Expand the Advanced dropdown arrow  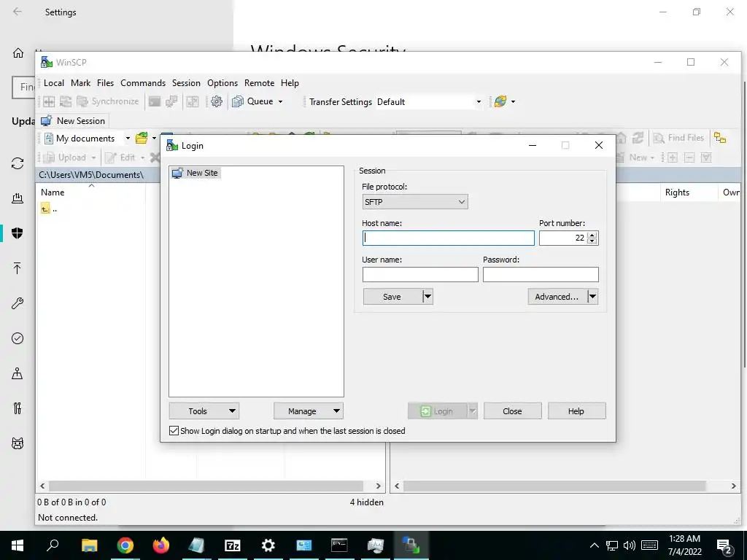[x=592, y=297]
